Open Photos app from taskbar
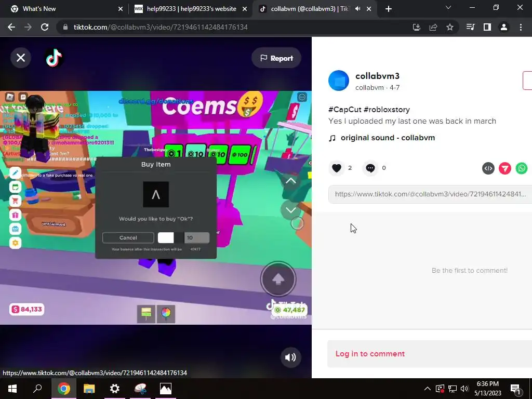Image resolution: width=532 pixels, height=399 pixels. pyautogui.click(x=166, y=389)
